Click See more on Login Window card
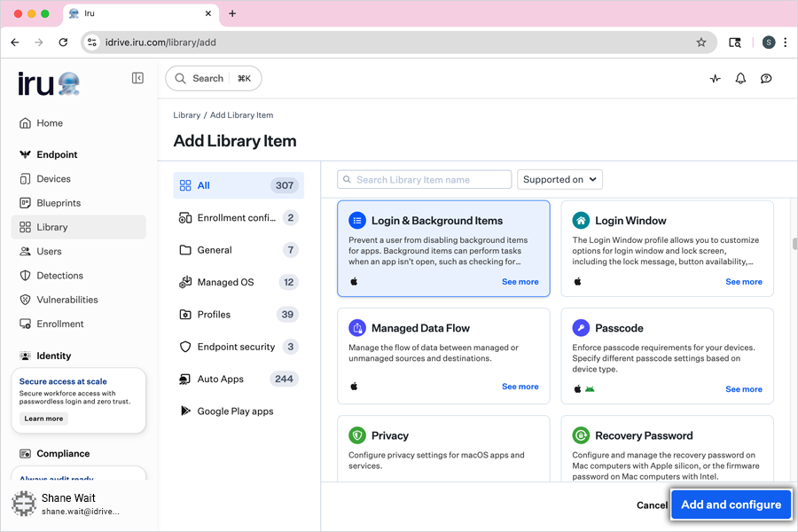The height and width of the screenshot is (532, 798). pos(743,282)
